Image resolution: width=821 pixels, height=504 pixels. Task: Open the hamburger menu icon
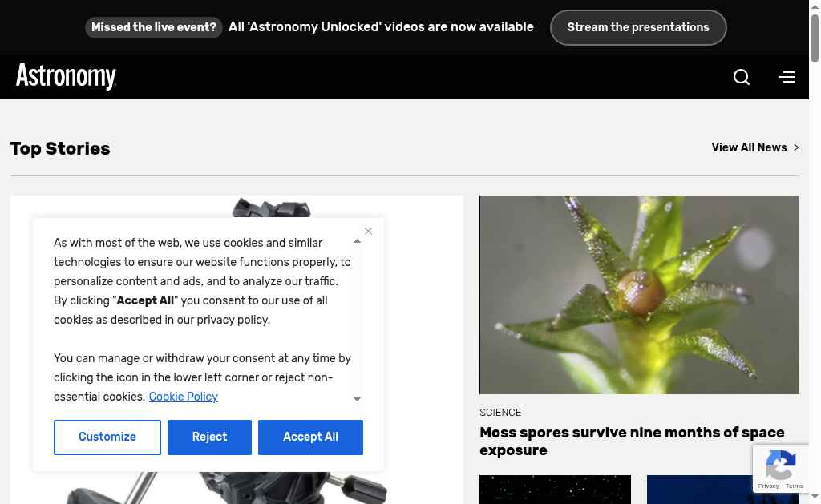[x=787, y=77]
